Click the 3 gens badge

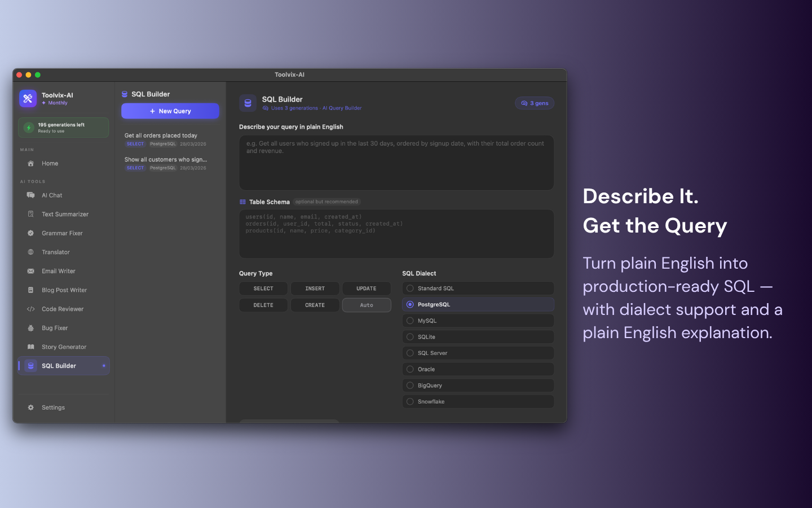tap(535, 103)
